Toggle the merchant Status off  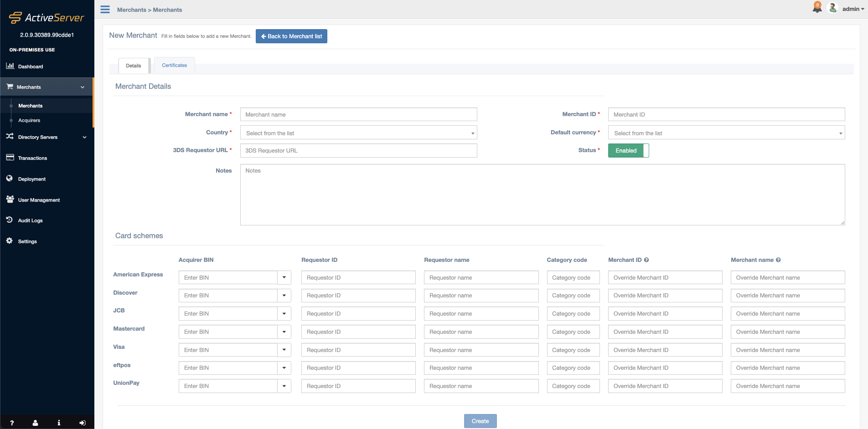click(x=628, y=150)
